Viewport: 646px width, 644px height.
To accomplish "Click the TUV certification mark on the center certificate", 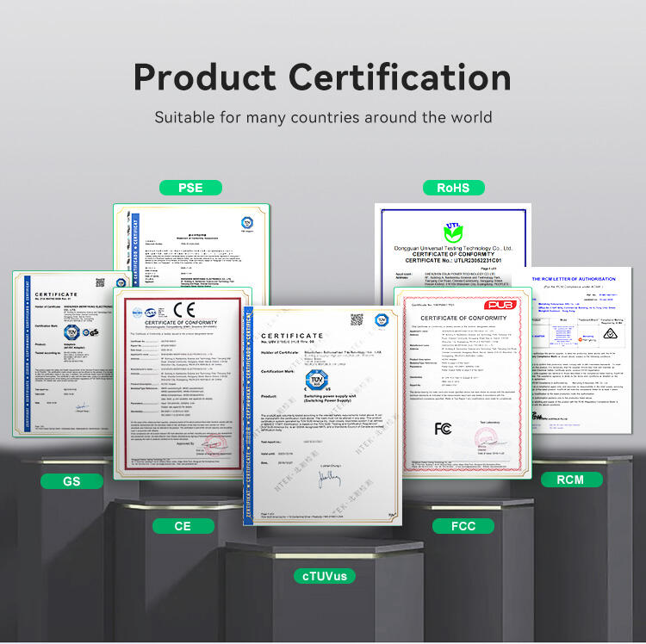I will 317,379.
